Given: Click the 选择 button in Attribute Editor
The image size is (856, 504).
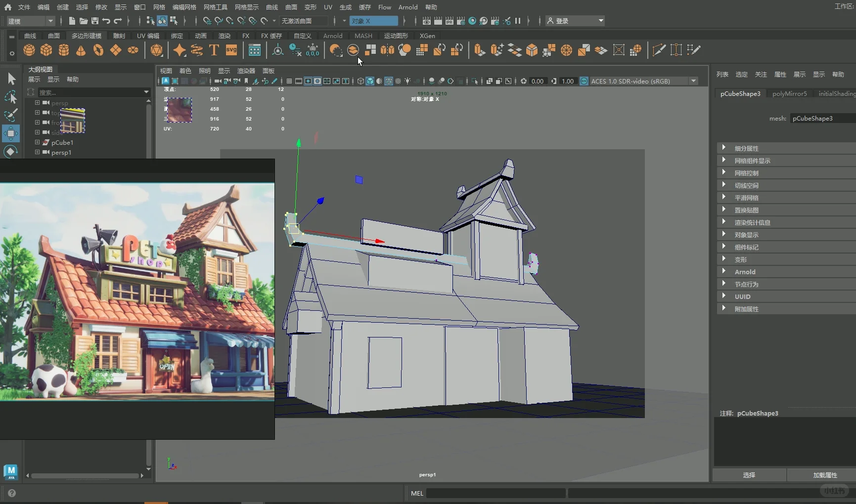Looking at the screenshot, I should (749, 475).
